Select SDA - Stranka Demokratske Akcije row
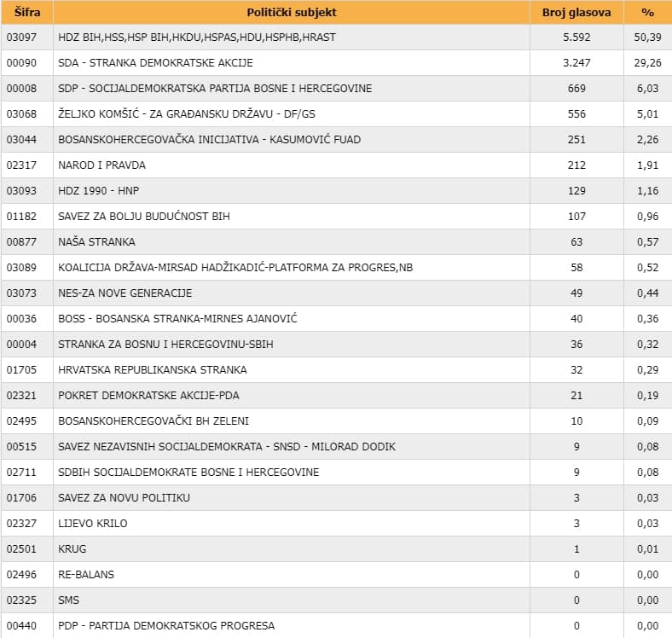 coord(155,63)
